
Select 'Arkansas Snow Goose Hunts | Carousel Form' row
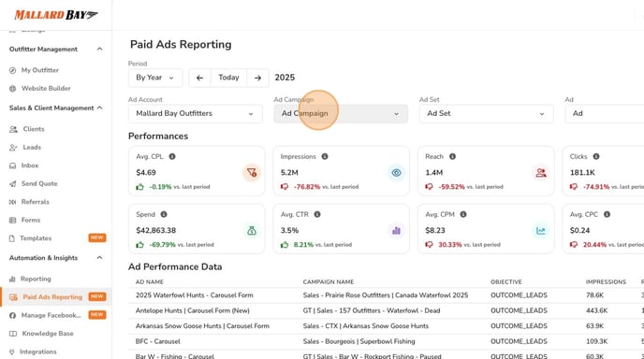[386, 326]
